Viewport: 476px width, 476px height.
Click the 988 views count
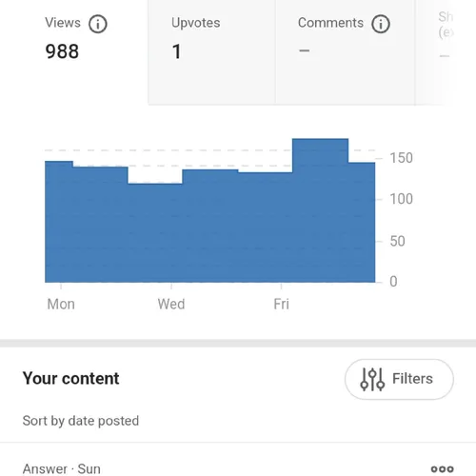tap(62, 51)
